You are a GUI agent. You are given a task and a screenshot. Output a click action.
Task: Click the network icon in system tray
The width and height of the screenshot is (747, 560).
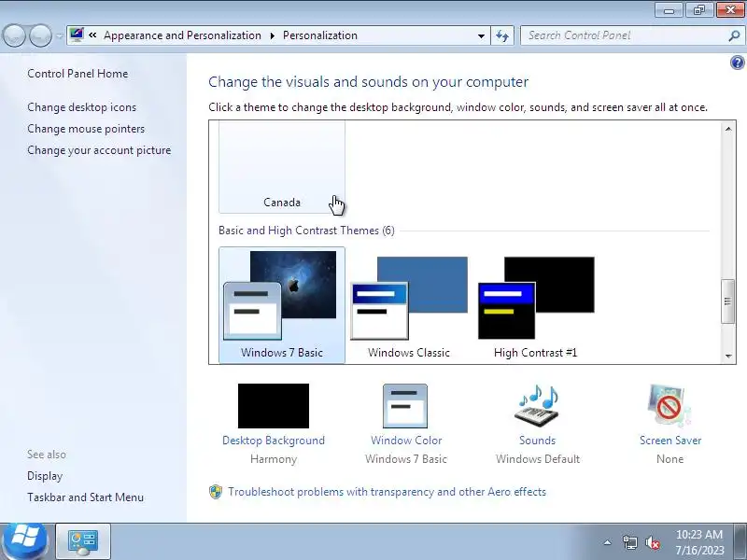tap(629, 542)
